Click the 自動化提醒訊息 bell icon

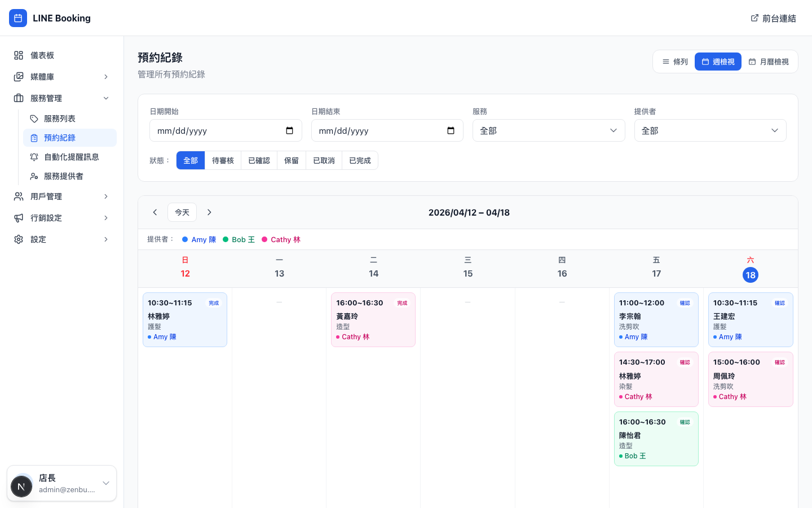(34, 157)
